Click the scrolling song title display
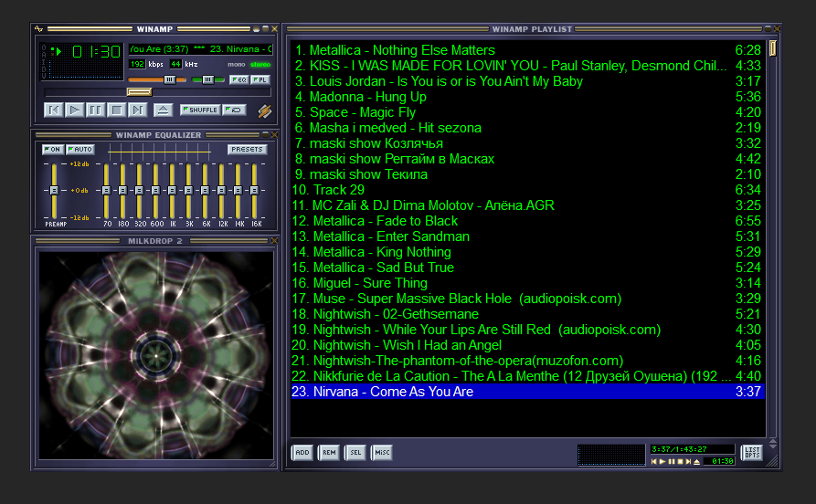The height and width of the screenshot is (504, 816). 201,49
